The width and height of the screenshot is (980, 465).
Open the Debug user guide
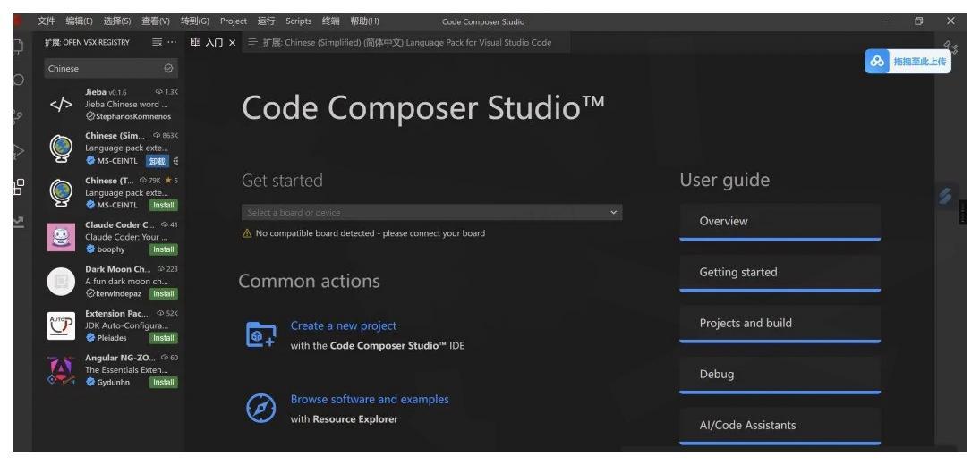pos(780,375)
